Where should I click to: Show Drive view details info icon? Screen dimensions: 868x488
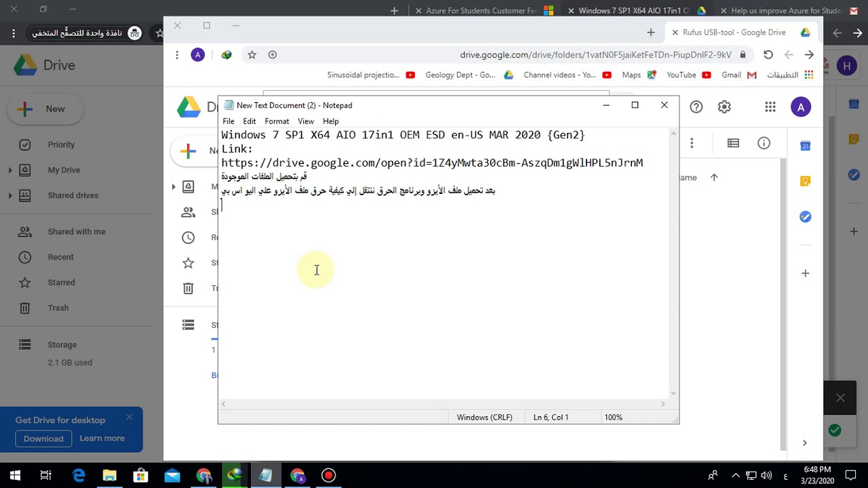tap(764, 143)
